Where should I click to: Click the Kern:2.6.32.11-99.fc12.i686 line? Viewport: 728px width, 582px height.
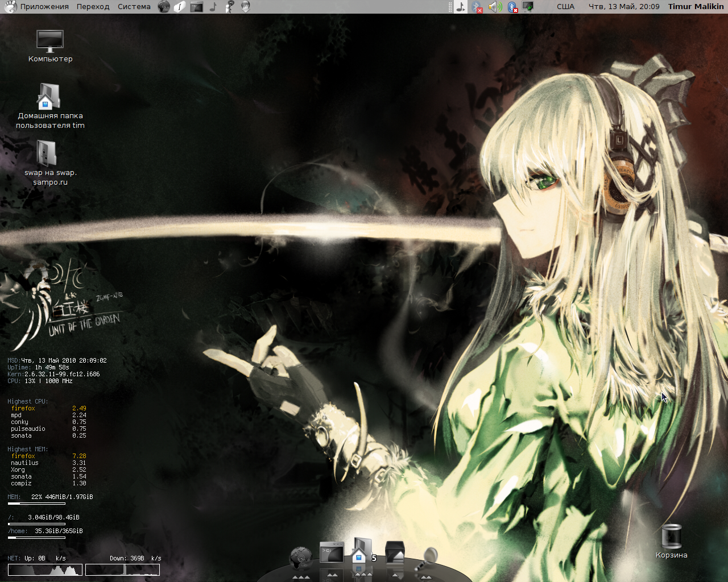[53, 375]
